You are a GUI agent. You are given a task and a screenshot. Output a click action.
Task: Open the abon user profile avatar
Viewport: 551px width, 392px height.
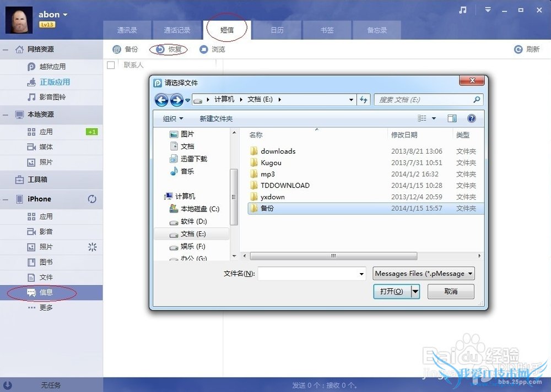(19, 20)
